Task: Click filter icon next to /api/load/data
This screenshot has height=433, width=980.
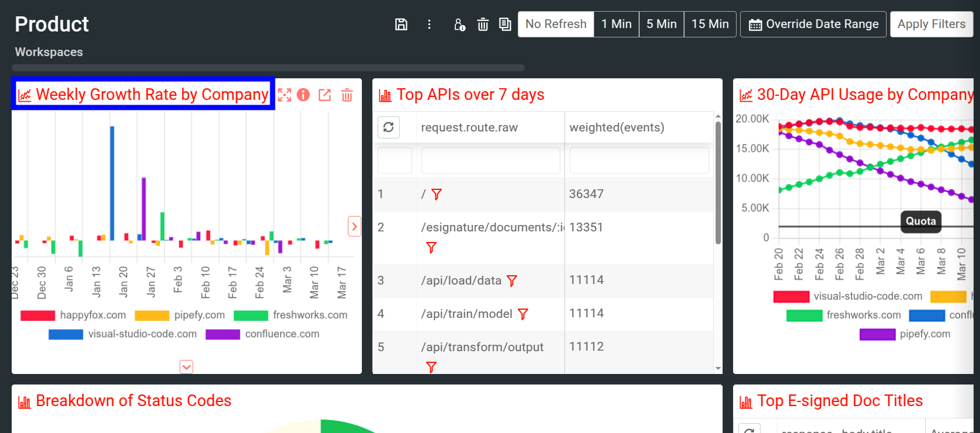Action: (x=512, y=281)
